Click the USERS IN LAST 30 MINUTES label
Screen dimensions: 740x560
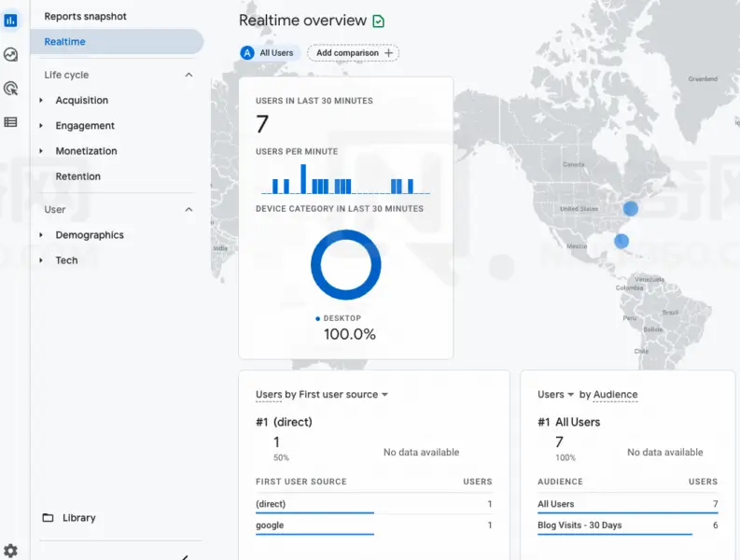point(314,101)
